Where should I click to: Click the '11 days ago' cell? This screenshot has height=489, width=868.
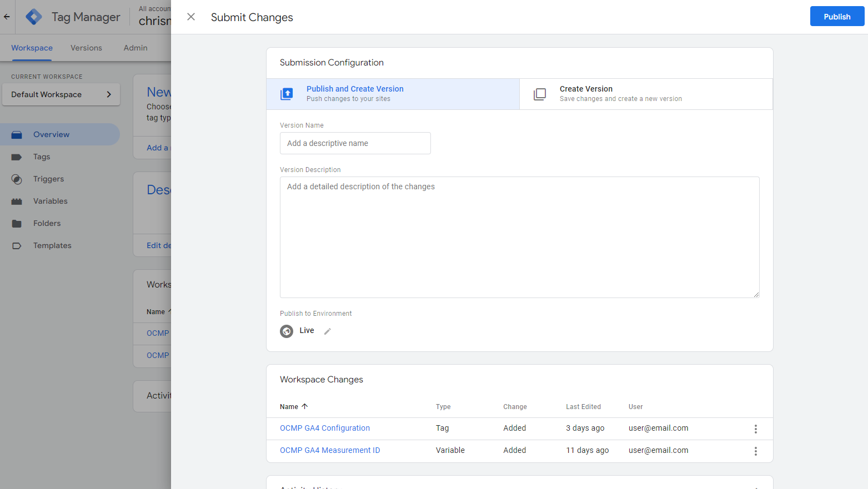(x=588, y=450)
